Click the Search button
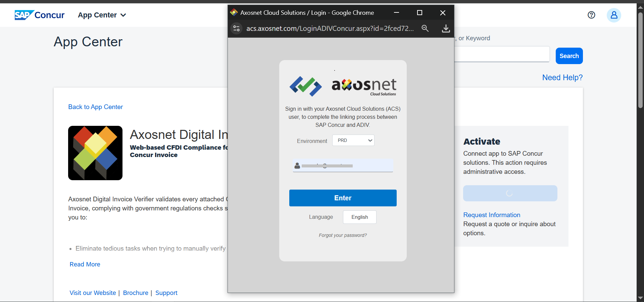Image resolution: width=644 pixels, height=302 pixels. coord(569,56)
